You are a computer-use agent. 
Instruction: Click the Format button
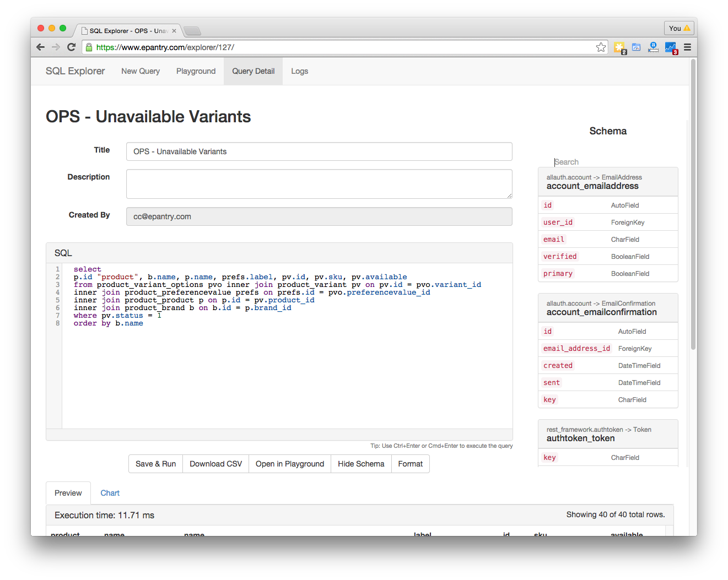(x=411, y=464)
